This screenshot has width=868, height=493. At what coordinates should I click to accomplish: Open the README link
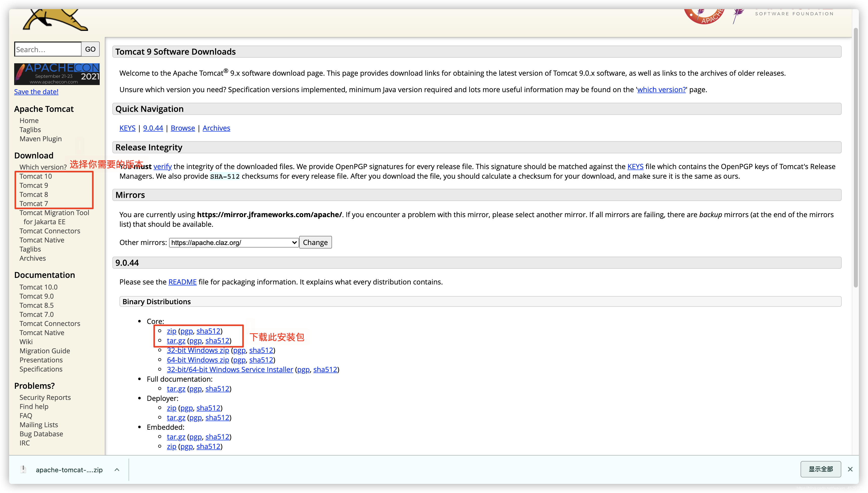coord(182,282)
